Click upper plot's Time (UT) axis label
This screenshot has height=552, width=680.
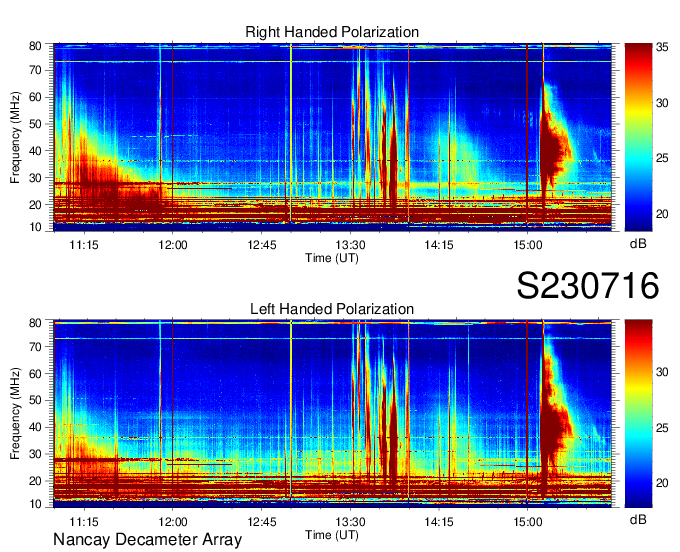pos(332,258)
